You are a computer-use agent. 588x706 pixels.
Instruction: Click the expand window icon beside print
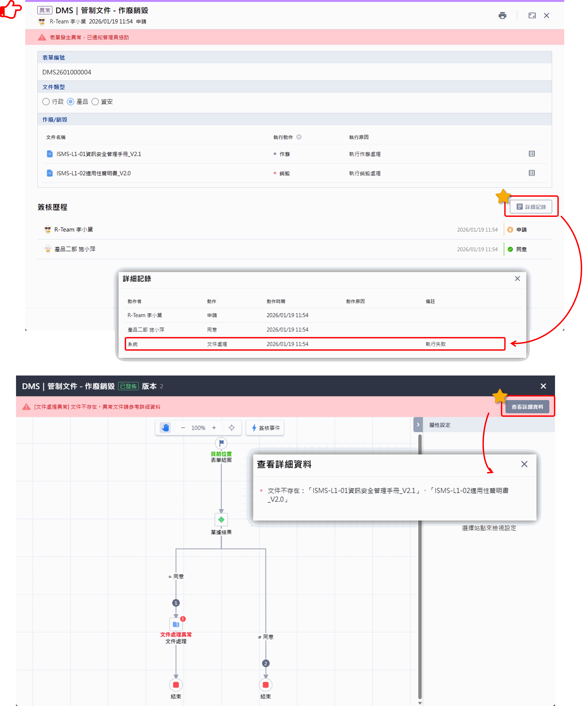[x=532, y=15]
